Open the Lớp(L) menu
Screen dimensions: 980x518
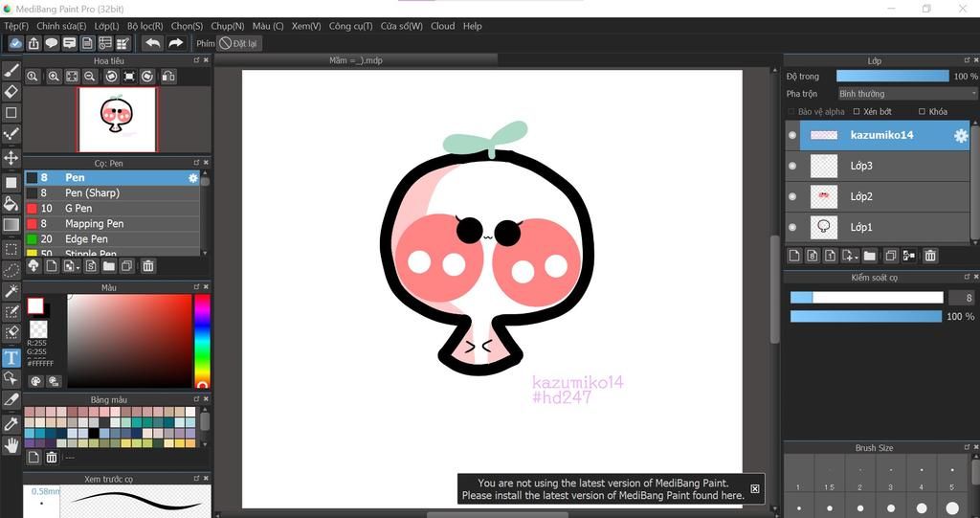tap(106, 26)
